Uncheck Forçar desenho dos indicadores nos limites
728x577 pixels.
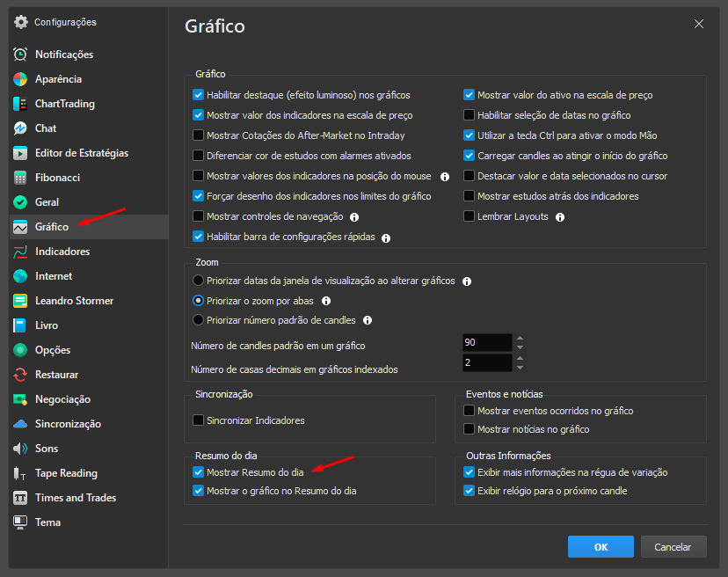point(198,195)
